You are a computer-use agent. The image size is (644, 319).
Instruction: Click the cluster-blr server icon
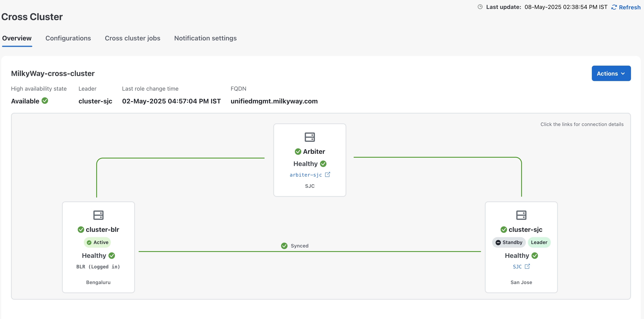[98, 215]
